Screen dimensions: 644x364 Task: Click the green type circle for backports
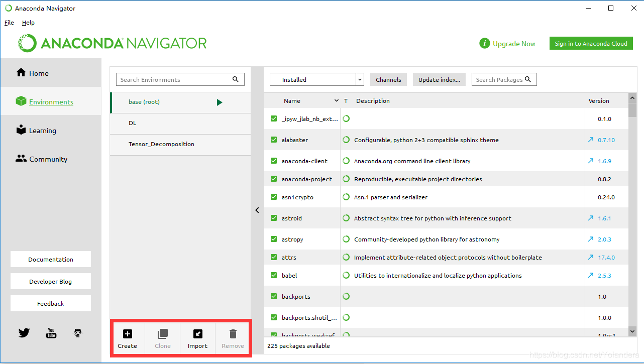(x=346, y=297)
